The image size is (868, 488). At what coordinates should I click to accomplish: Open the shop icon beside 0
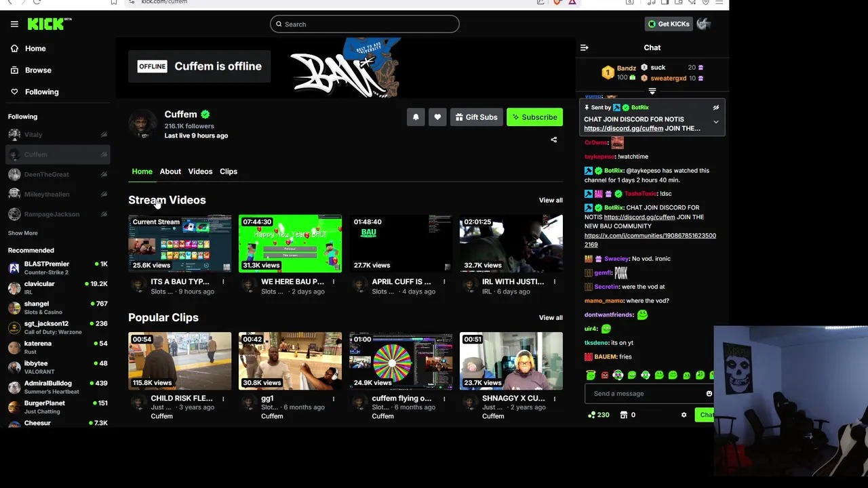624,415
